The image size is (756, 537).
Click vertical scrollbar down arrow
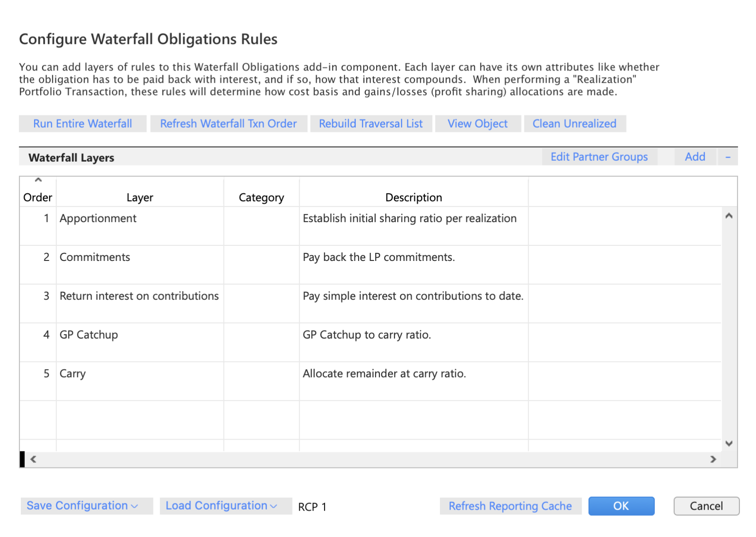click(x=729, y=443)
